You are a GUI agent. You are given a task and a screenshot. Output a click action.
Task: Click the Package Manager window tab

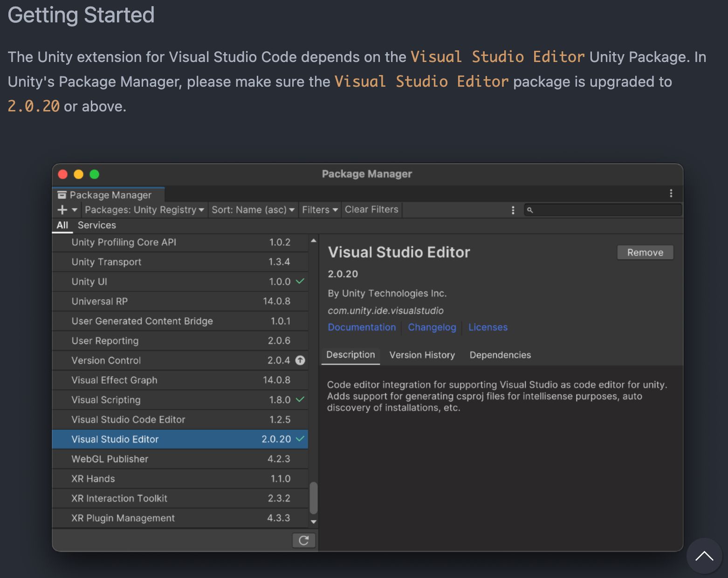coord(109,195)
